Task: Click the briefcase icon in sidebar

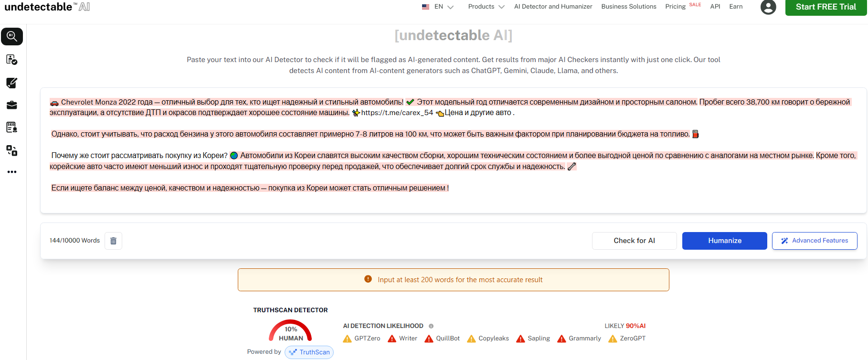Action: click(12, 105)
